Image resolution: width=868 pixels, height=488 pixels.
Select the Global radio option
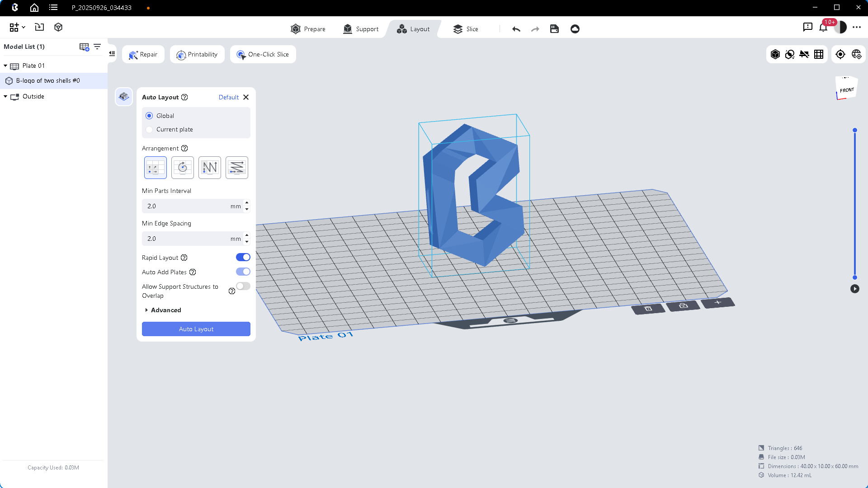[149, 116]
